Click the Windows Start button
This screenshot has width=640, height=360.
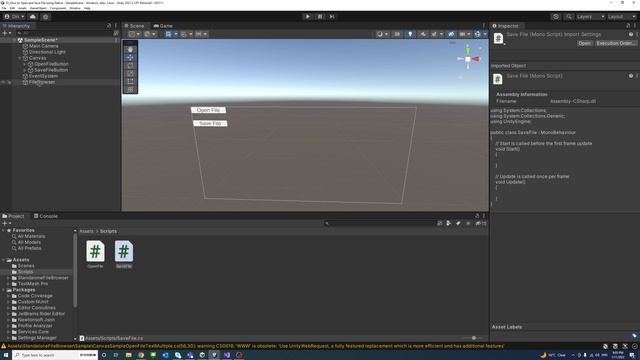coord(6,355)
